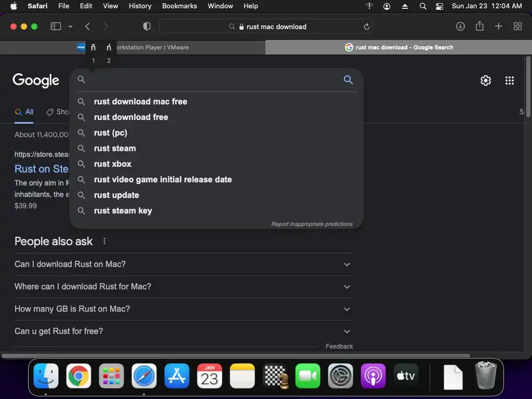Viewport: 532px width, 399px height.
Task: Select suggestion rust xbox
Action: click(x=216, y=164)
